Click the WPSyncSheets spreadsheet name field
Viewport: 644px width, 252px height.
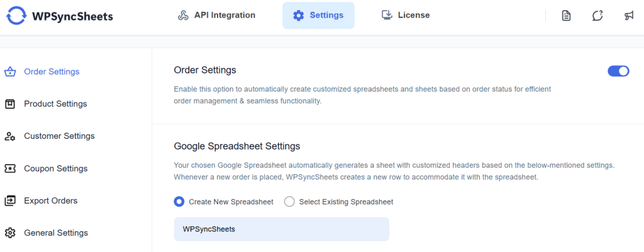coord(281,229)
